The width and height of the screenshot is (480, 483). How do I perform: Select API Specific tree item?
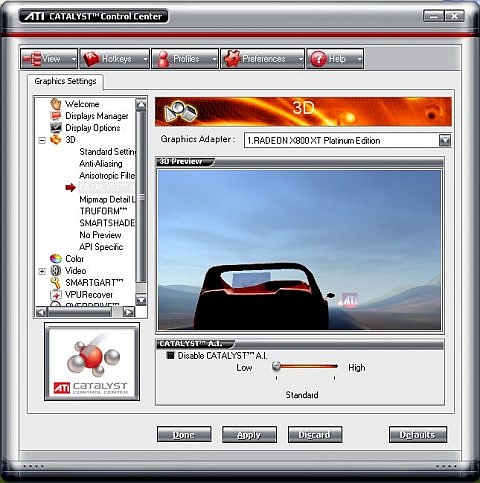pyautogui.click(x=101, y=247)
